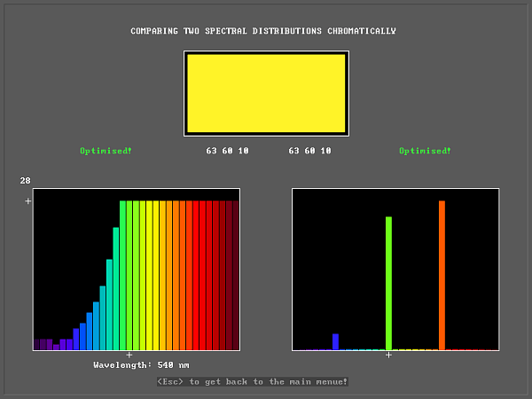Click the wavelength cursor plus below right graph
Viewport: 532px width, 399px height.
pyautogui.click(x=389, y=356)
